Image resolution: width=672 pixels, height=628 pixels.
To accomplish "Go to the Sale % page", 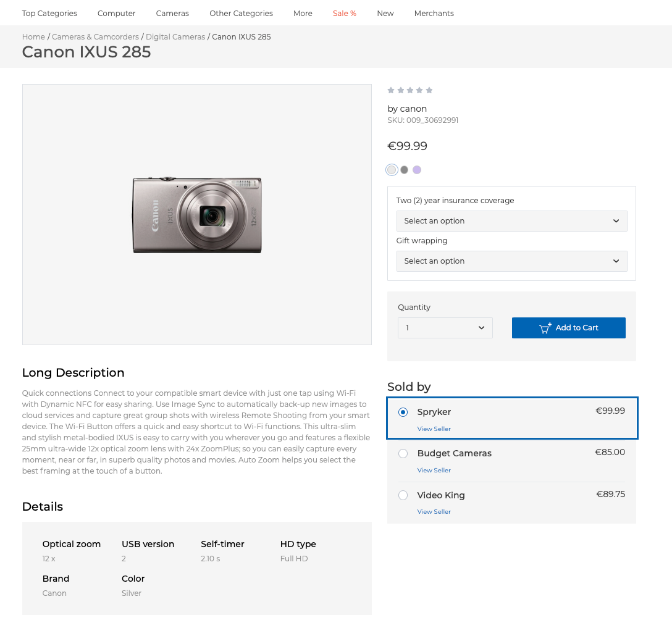I will [x=345, y=14].
